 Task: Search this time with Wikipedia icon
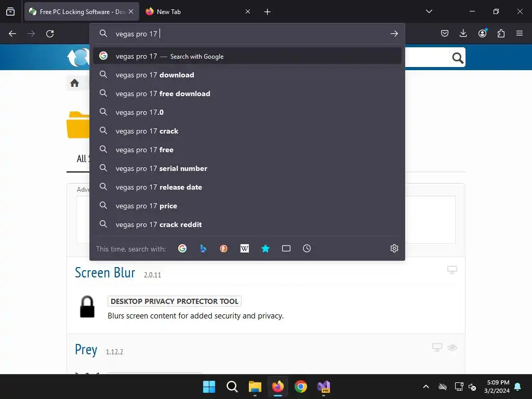point(245,248)
